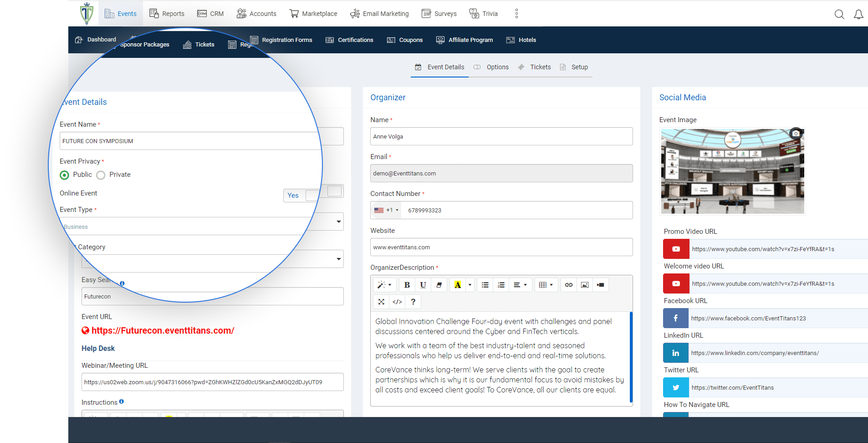This screenshot has width=868, height=443.
Task: Insert an image into the organizer description
Action: [584, 284]
